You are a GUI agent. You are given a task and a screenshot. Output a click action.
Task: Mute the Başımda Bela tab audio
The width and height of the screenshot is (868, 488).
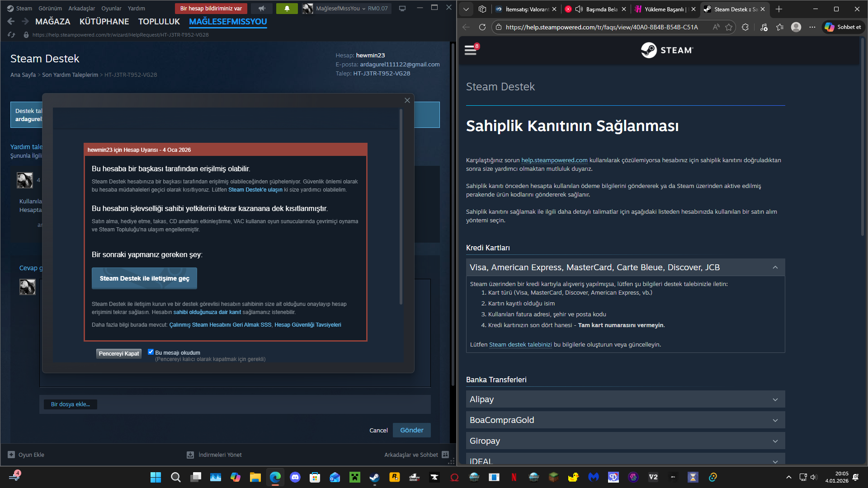579,9
